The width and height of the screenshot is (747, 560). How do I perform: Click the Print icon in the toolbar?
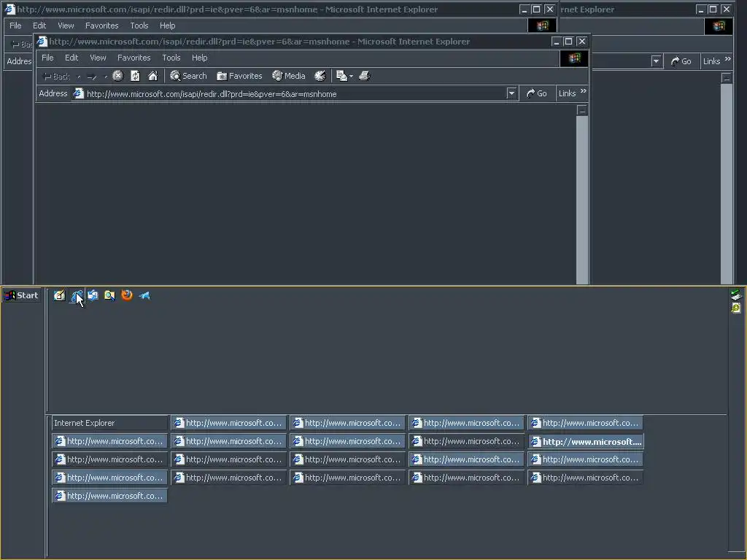point(365,76)
